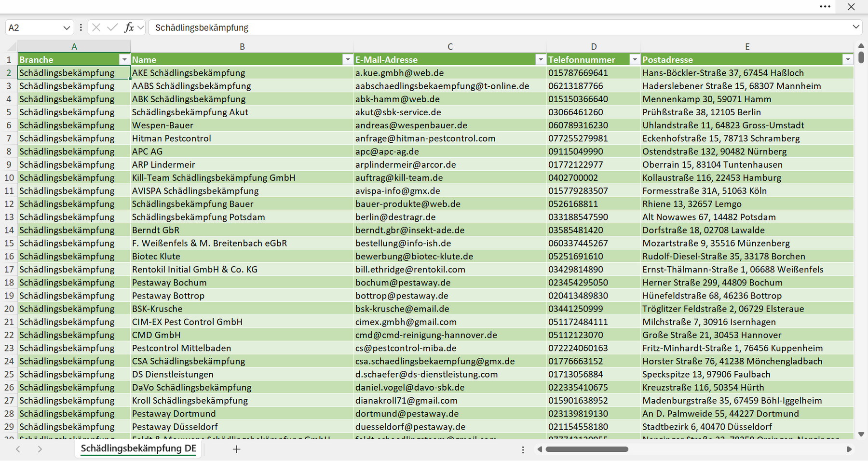
Task: Select address Speckspitze 13, 97906 Faulbach
Action: 747,374
